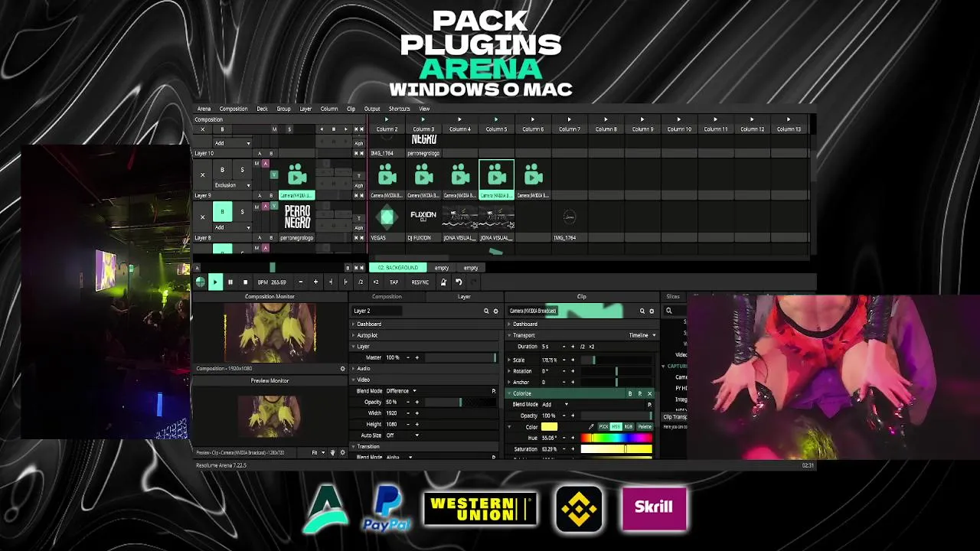Open Composition Monitor settings gear

(x=342, y=369)
